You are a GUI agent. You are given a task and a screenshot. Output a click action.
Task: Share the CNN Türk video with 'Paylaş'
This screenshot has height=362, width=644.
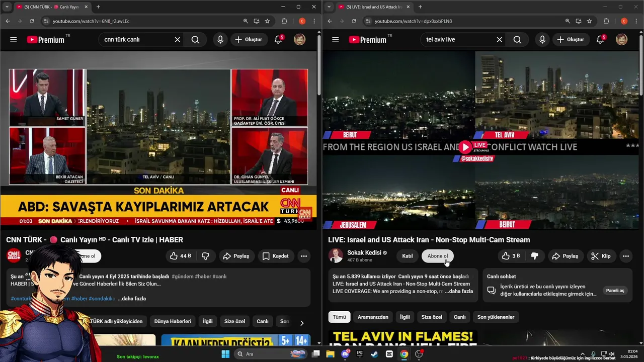(x=236, y=256)
